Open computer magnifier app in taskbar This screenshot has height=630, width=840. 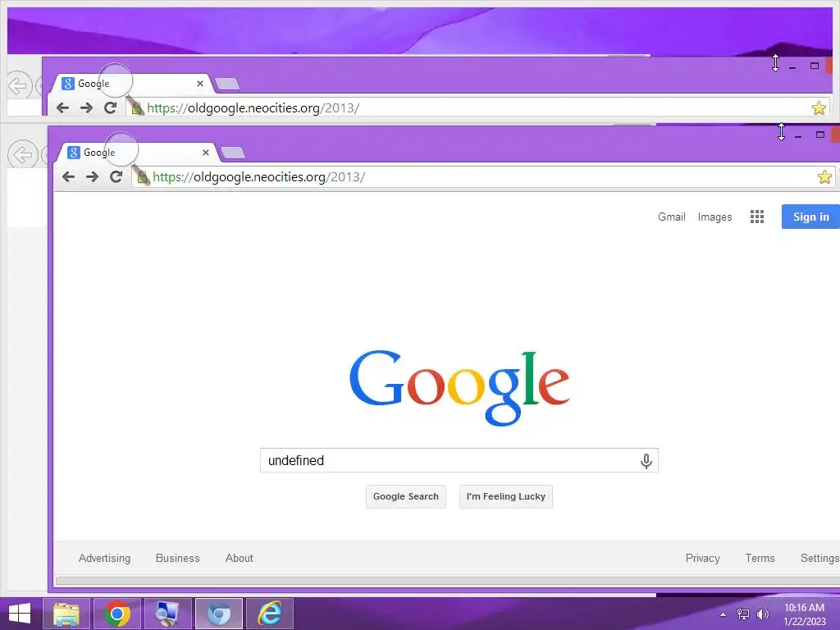tap(167, 614)
